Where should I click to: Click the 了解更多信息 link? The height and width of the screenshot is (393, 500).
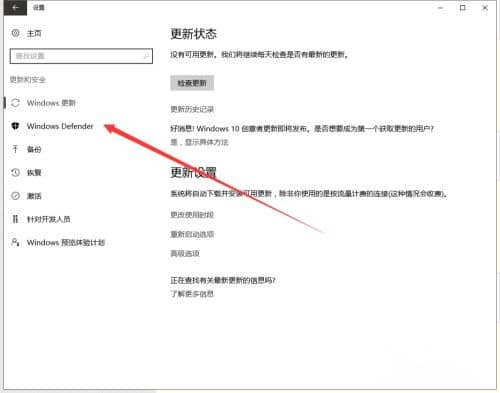pos(192,294)
